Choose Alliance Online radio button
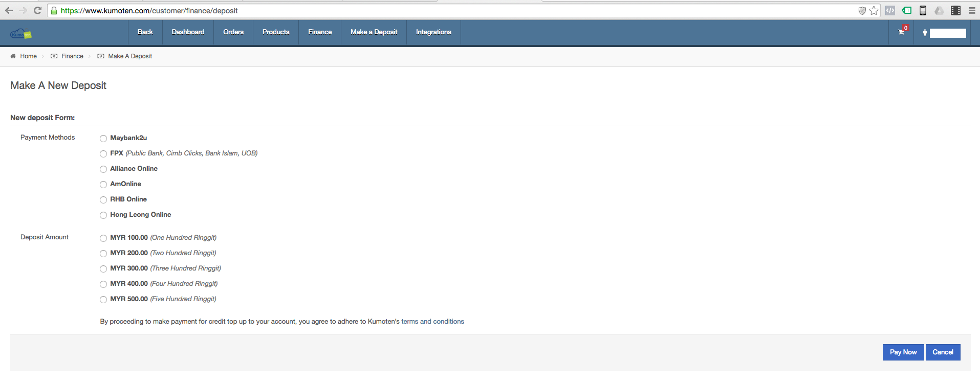980x383 pixels. coord(103,169)
